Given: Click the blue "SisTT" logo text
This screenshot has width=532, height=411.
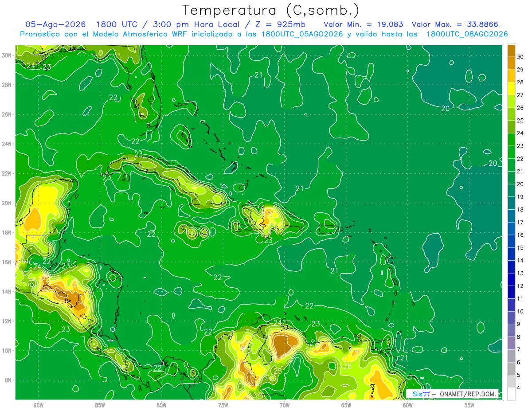Looking at the screenshot, I should point(421,394).
